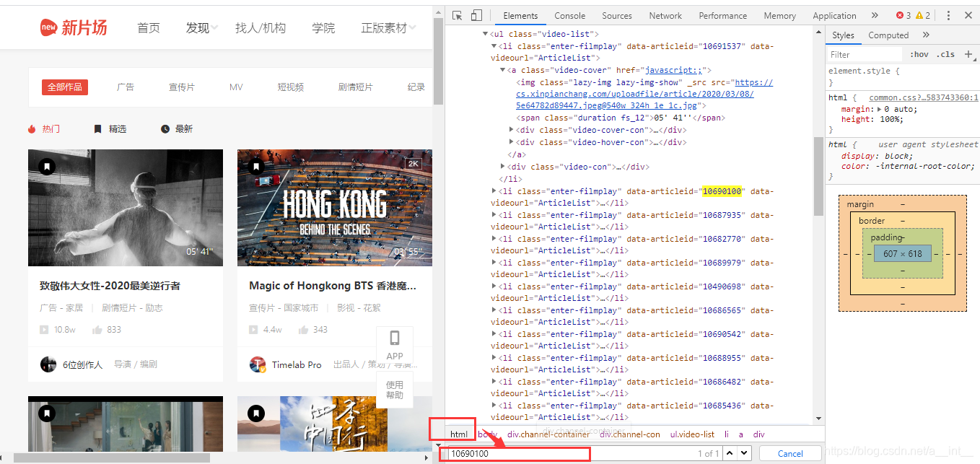
Task: Click the bookmark icon on the autumn-forest thumbnail
Action: click(x=255, y=413)
